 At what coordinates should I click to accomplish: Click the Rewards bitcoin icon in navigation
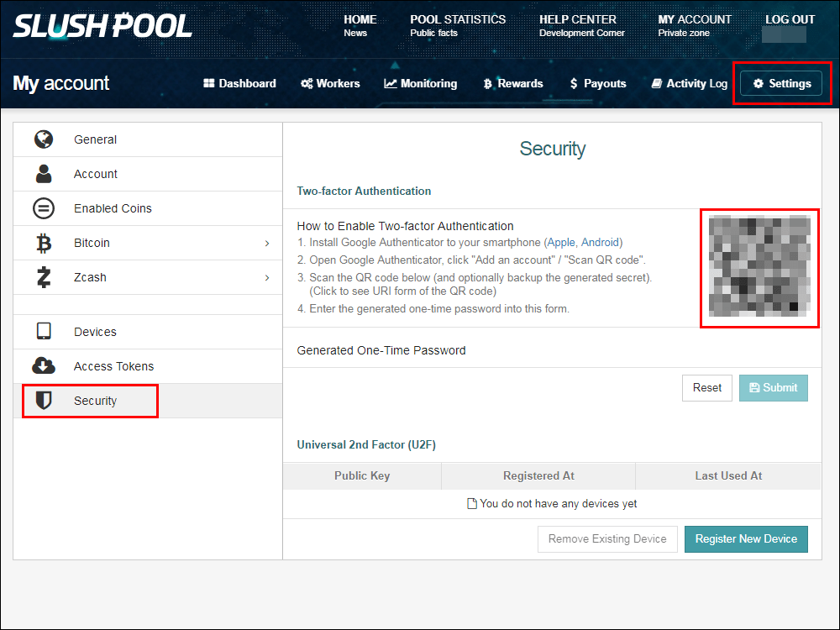point(488,83)
